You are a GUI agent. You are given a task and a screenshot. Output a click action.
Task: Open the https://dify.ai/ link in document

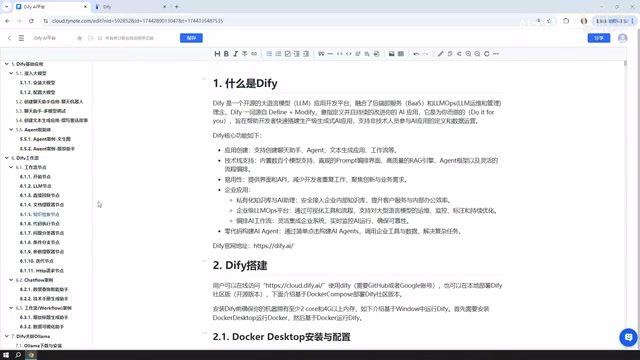pos(273,246)
